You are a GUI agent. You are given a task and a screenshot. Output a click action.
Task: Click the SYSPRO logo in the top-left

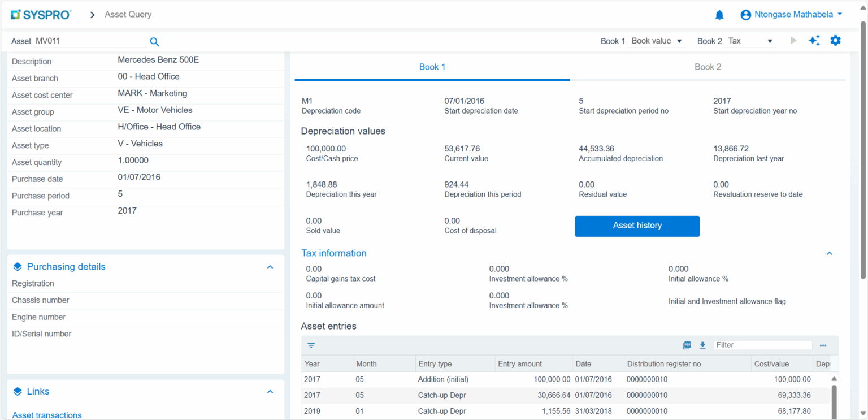coord(40,14)
